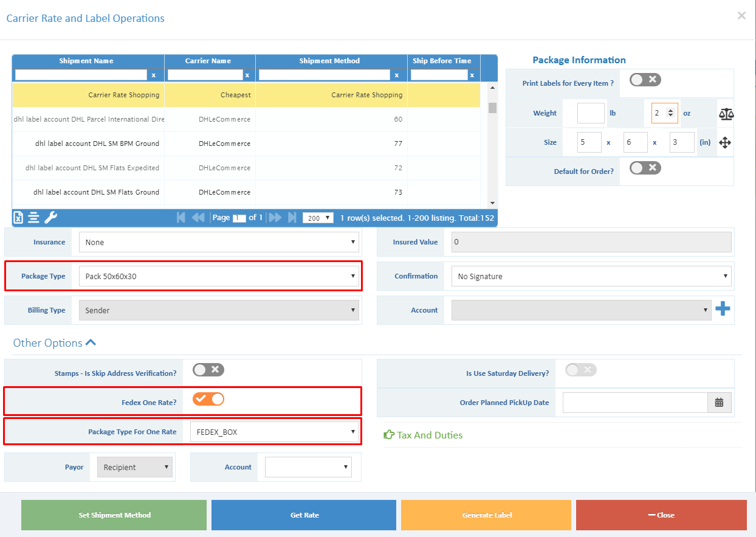The height and width of the screenshot is (537, 756).
Task: Open the Confirmation signature dropdown
Action: pyautogui.click(x=590, y=275)
